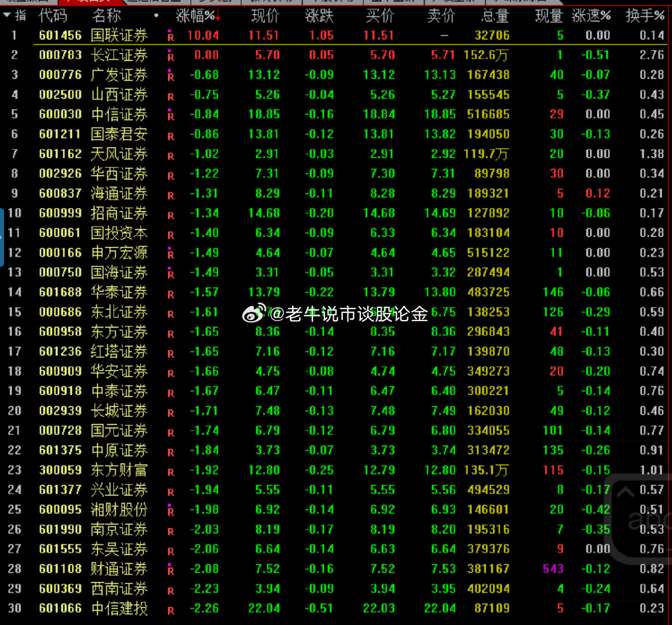Image resolution: width=672 pixels, height=625 pixels.
Task: Click stock code 601162
Action: tap(60, 153)
